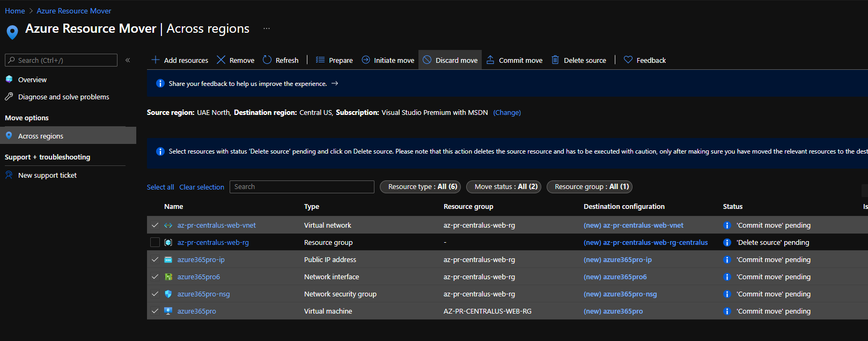Screen dimensions: 868x341
Task: Sort by the Resource group column header
Action: (468, 207)
